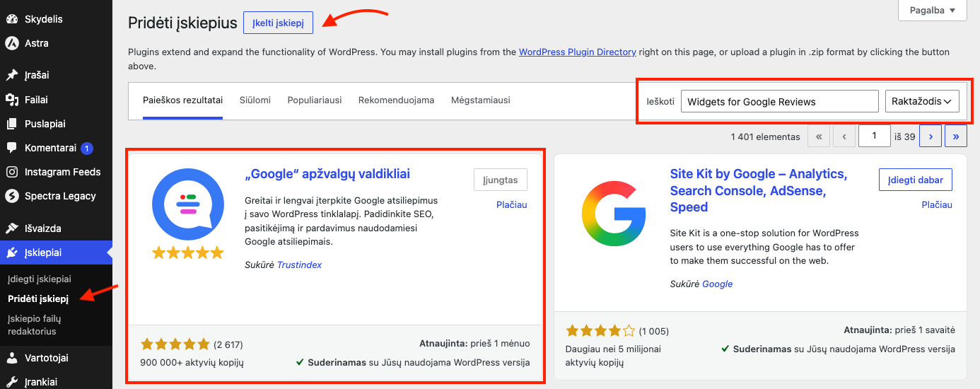Select the Komentarai speech bubble icon
Screen dimensions: 980x389
(x=12, y=148)
